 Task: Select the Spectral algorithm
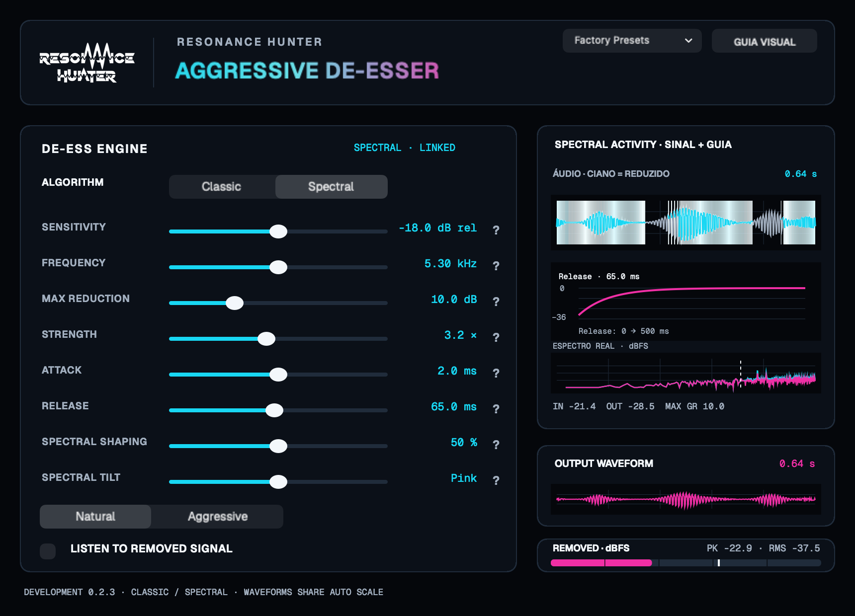[331, 187]
